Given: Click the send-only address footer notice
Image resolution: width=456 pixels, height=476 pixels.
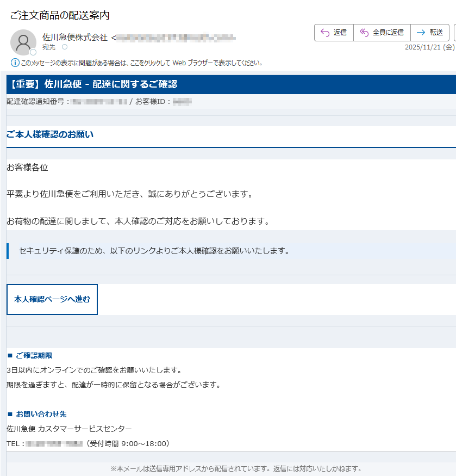Looking at the screenshot, I should (235, 468).
